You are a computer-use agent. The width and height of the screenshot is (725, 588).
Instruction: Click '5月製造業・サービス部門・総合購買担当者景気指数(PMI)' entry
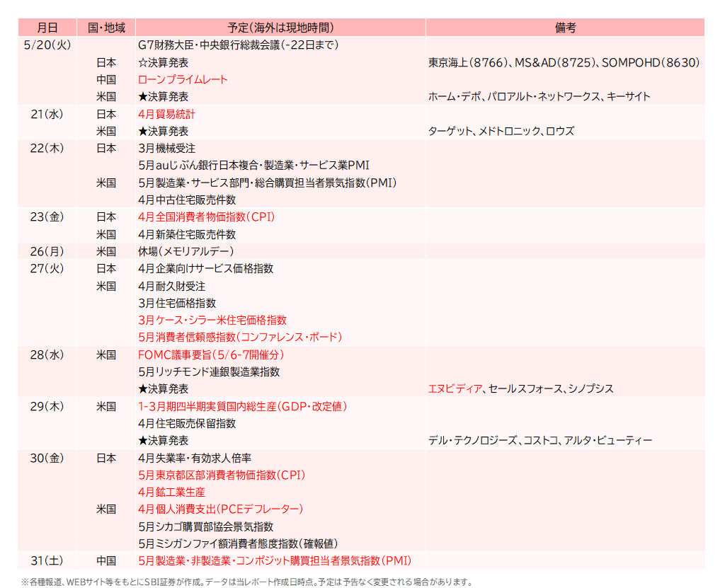tap(267, 183)
